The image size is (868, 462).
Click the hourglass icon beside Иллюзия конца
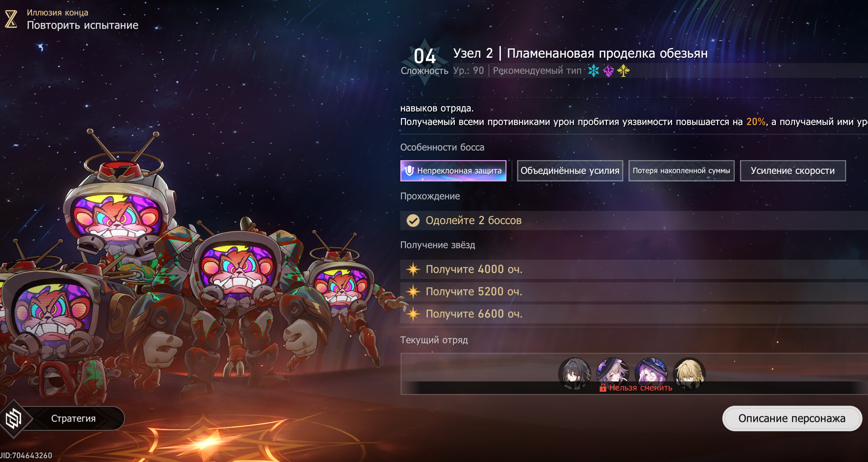click(x=11, y=19)
